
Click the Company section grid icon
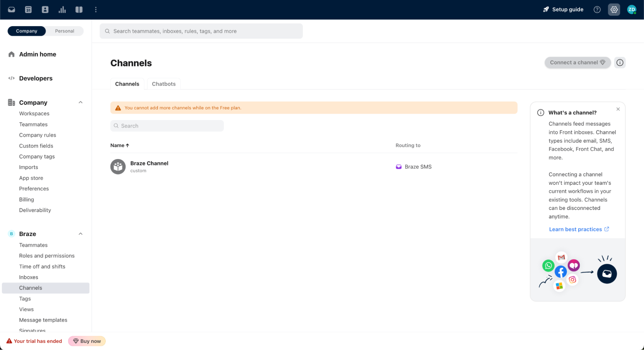(x=11, y=102)
